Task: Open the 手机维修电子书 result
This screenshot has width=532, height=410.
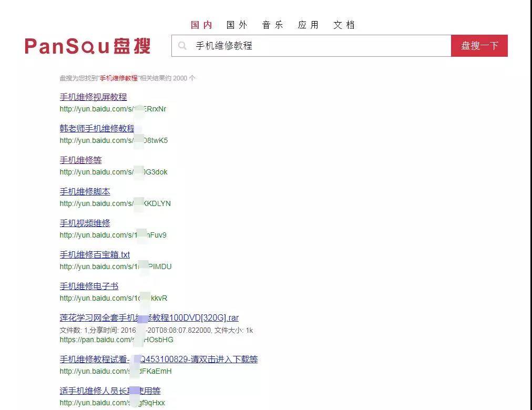Action: 89,286
